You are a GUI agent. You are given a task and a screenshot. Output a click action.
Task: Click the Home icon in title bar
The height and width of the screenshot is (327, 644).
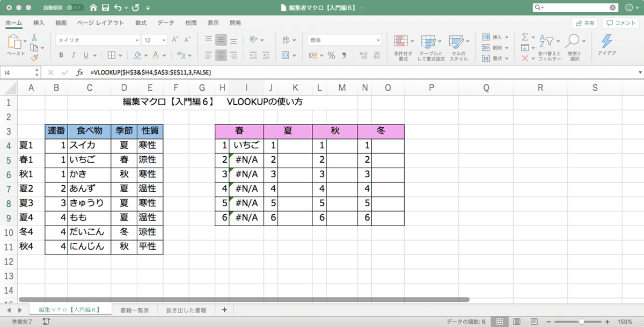coord(94,8)
